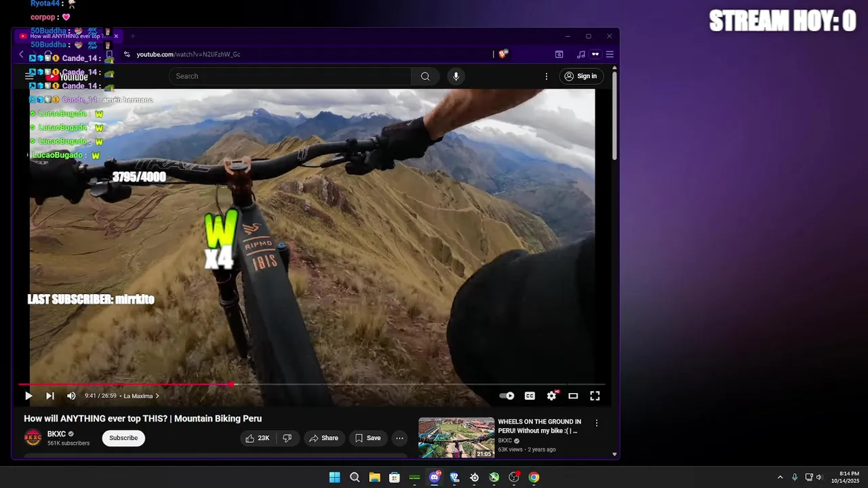Open Discord from the taskbar
This screenshot has height=488, width=868.
pyautogui.click(x=435, y=477)
